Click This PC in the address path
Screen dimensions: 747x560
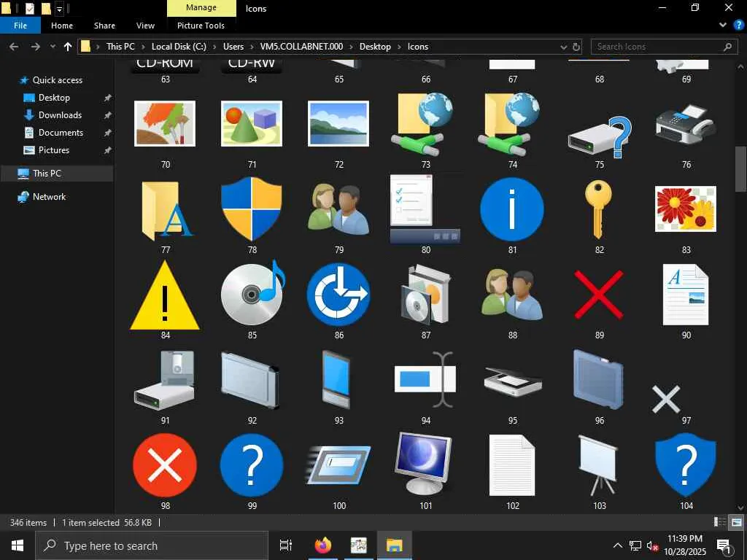pyautogui.click(x=120, y=47)
